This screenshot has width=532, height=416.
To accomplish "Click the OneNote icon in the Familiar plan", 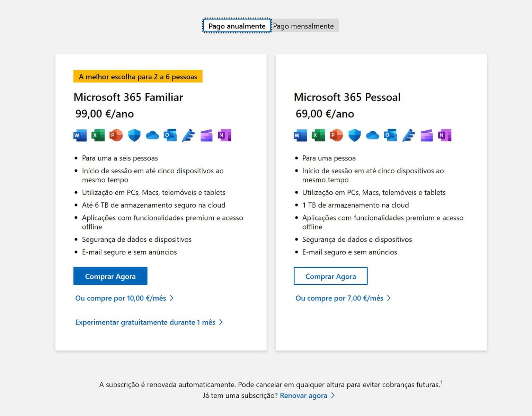I will point(224,135).
